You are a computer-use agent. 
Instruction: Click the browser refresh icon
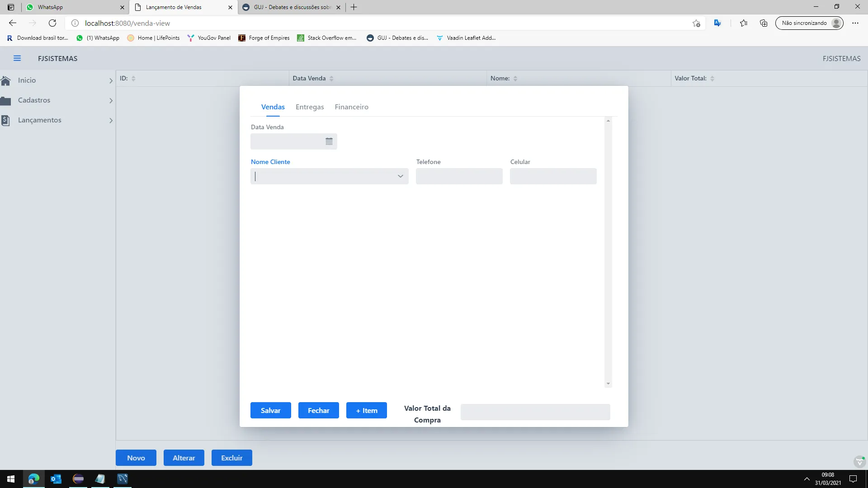(52, 23)
